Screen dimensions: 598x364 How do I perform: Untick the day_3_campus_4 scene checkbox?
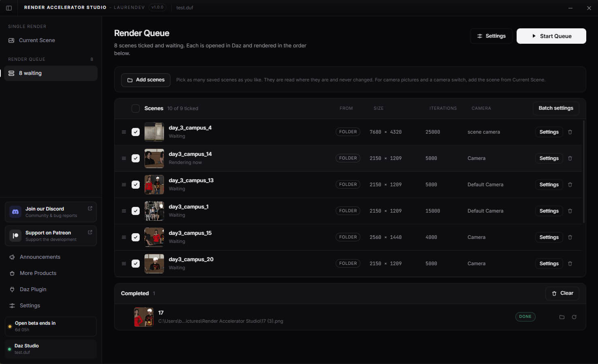click(136, 132)
